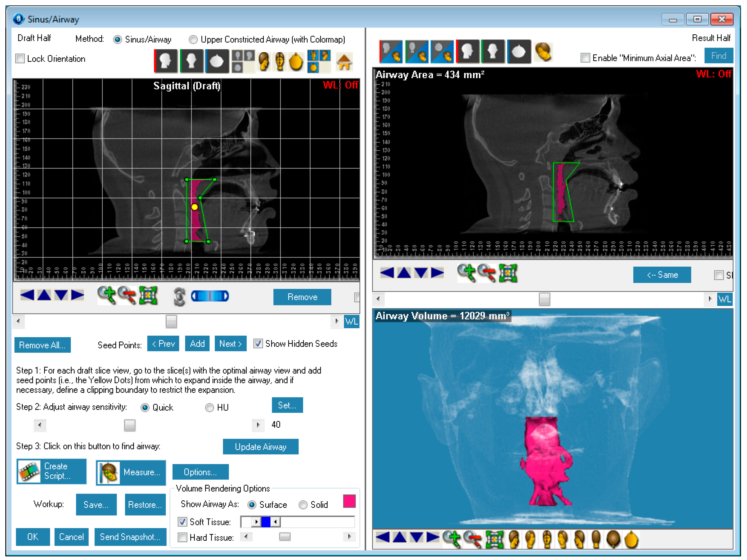This screenshot has width=747, height=560.
Task: Click the draft view zoom-out magnifier
Action: tap(127, 295)
